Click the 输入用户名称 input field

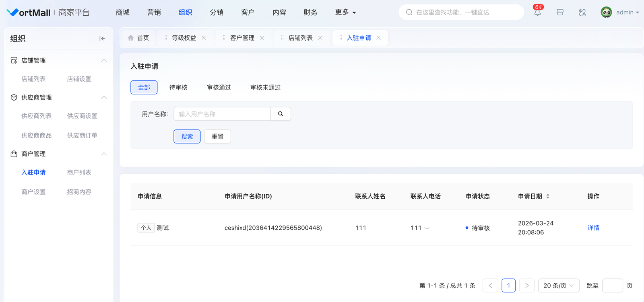[222, 114]
